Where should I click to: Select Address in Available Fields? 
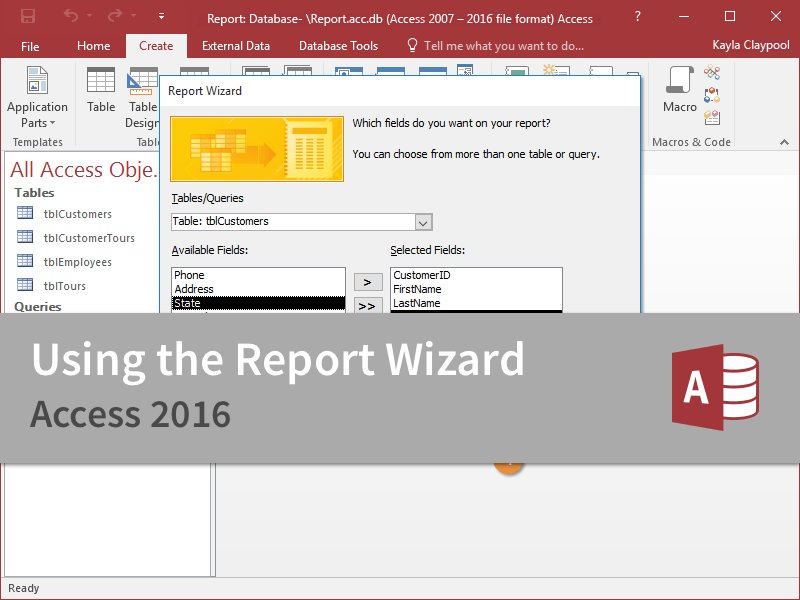pyautogui.click(x=258, y=289)
